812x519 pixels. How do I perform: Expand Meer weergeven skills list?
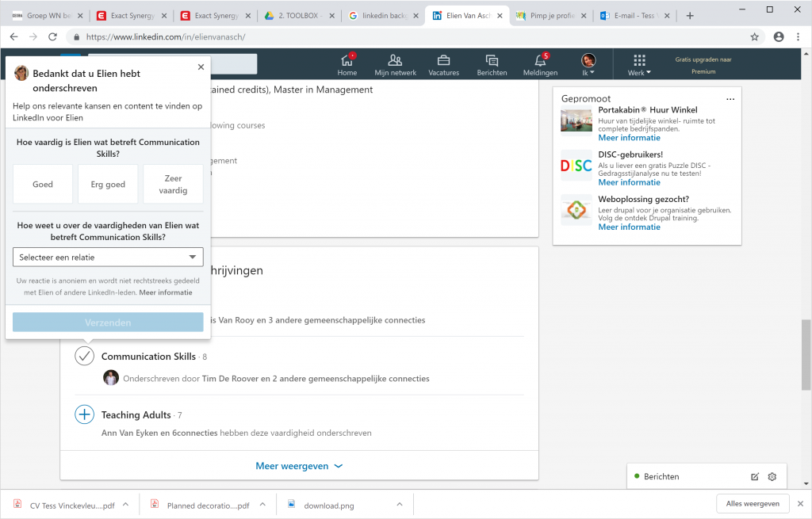tap(299, 466)
